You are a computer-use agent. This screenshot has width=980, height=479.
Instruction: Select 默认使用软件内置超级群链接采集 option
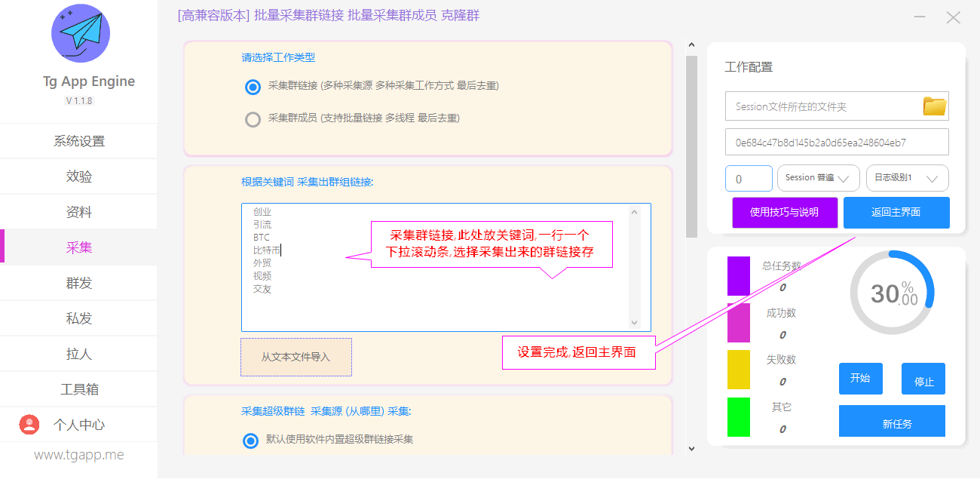click(x=250, y=440)
